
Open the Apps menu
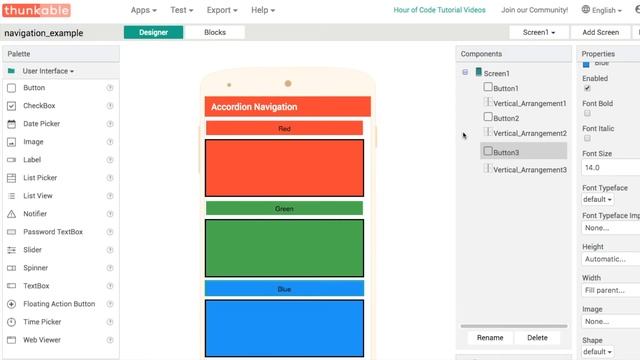(x=144, y=10)
